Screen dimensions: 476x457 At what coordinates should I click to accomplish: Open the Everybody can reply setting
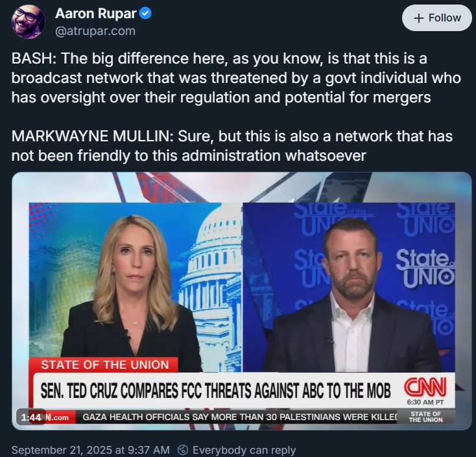[x=237, y=450]
